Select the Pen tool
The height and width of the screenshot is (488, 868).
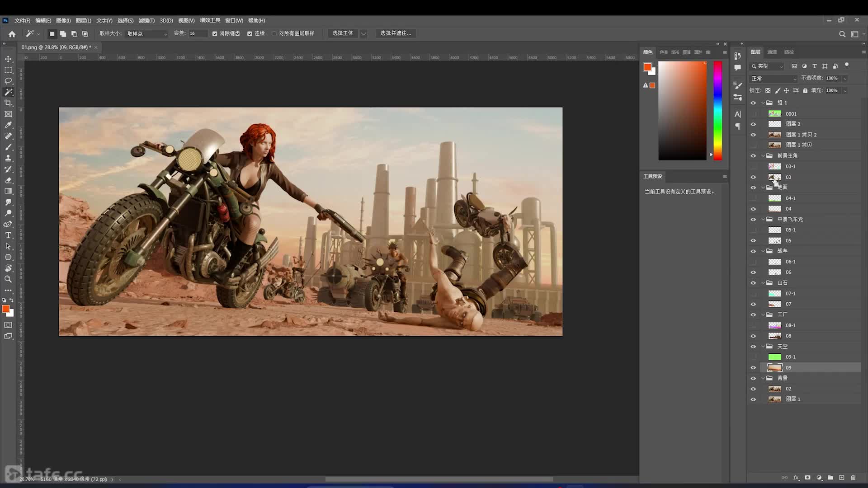coord(8,224)
